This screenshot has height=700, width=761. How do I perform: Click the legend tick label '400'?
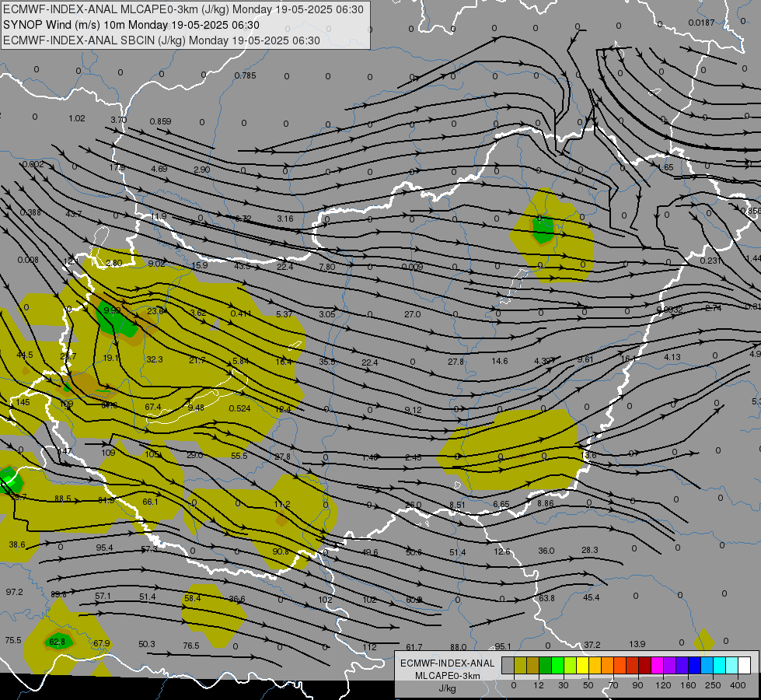click(738, 685)
